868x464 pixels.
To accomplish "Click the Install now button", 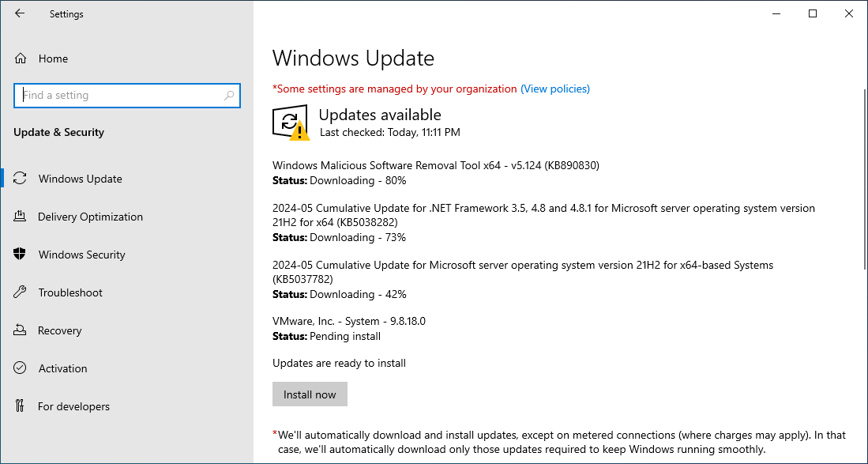I will click(310, 394).
